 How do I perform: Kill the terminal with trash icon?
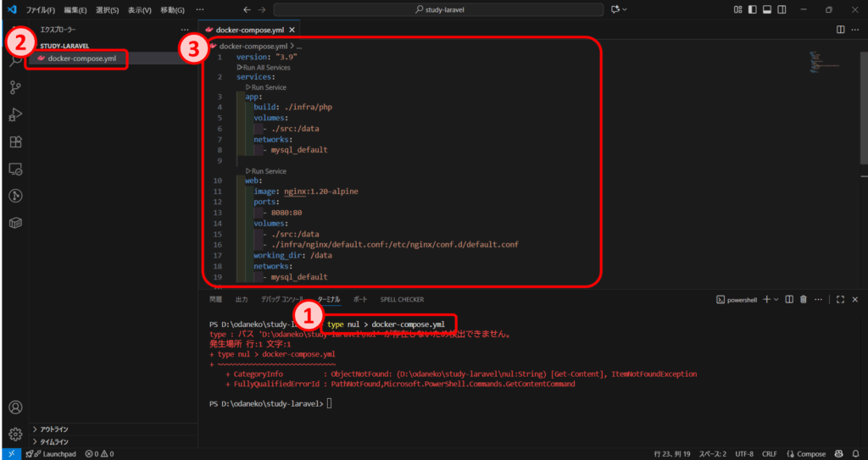[x=803, y=299]
